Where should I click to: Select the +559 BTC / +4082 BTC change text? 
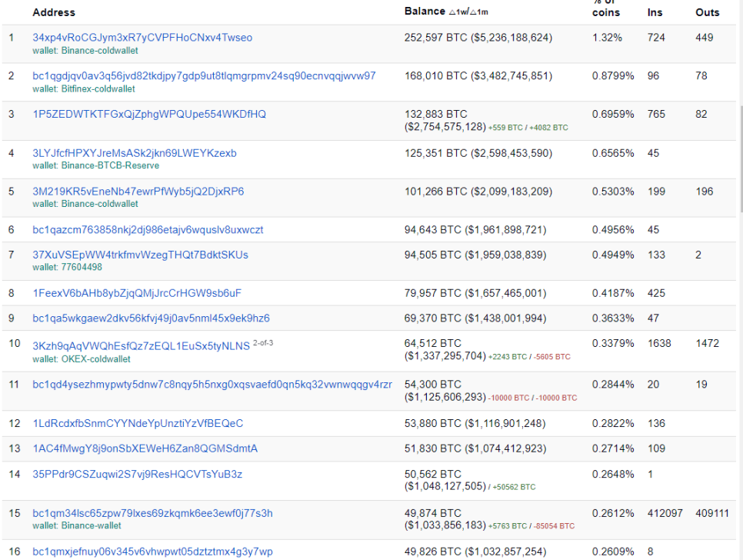pyautogui.click(x=528, y=128)
